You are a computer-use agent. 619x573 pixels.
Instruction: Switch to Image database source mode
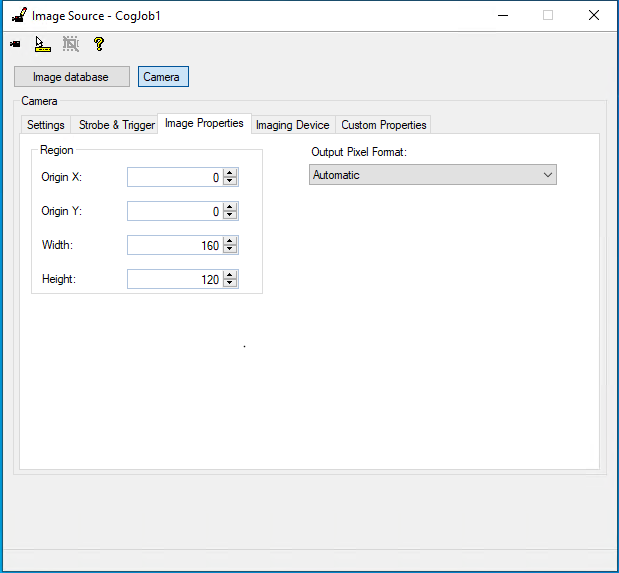(x=71, y=77)
